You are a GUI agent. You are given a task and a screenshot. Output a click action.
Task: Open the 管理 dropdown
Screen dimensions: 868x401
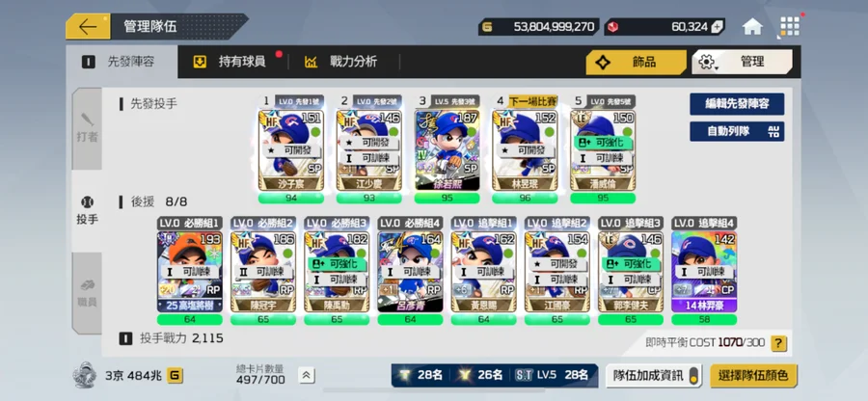pos(742,62)
